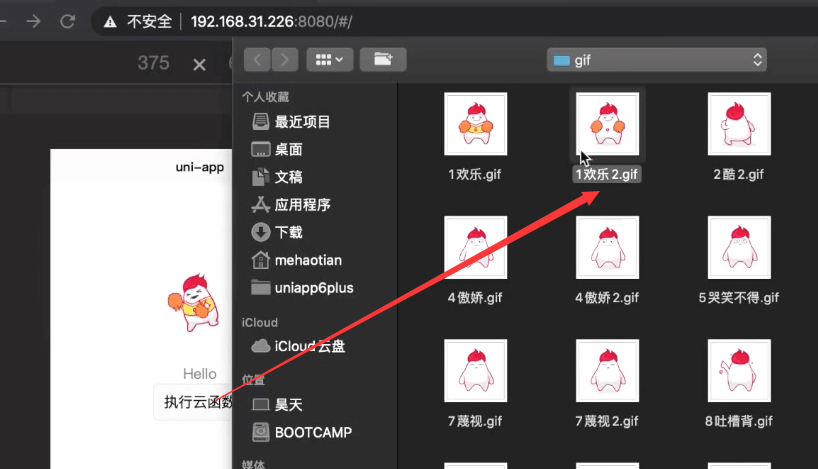Click the 下载 download arrow icon
The width and height of the screenshot is (818, 469).
pyautogui.click(x=260, y=232)
